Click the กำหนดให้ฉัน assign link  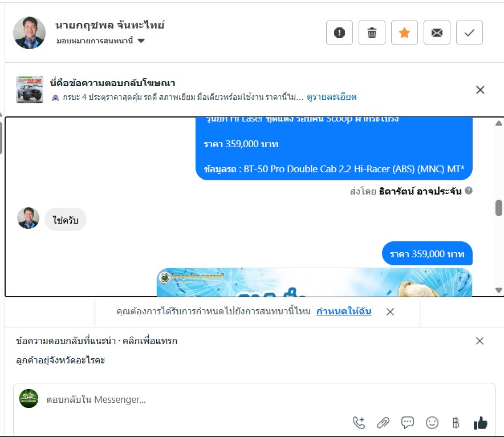pos(344,311)
